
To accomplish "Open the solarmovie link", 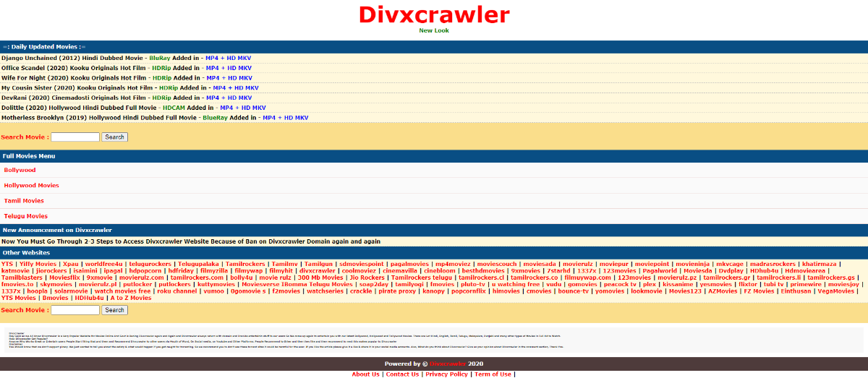I will (x=69, y=291).
